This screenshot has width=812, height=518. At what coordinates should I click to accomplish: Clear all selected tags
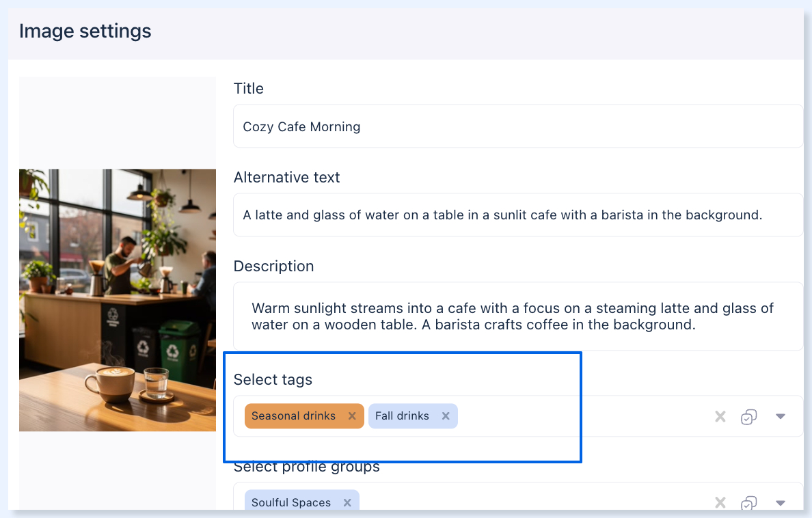pos(720,416)
